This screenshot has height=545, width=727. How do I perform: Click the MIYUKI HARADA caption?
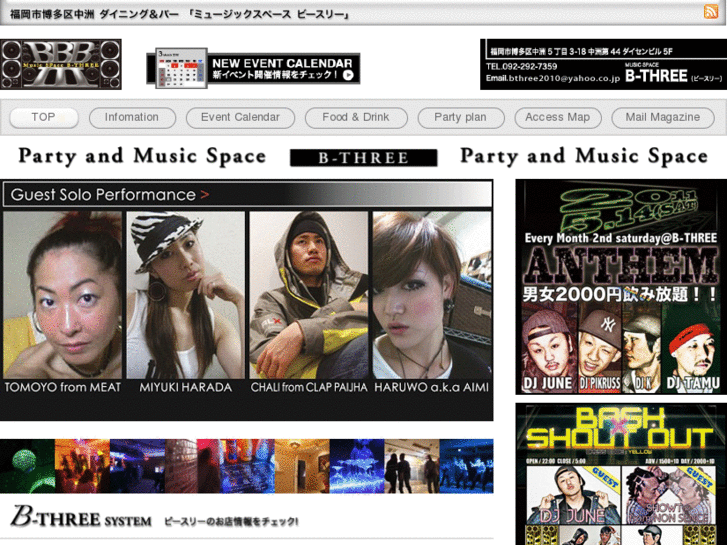(x=185, y=387)
